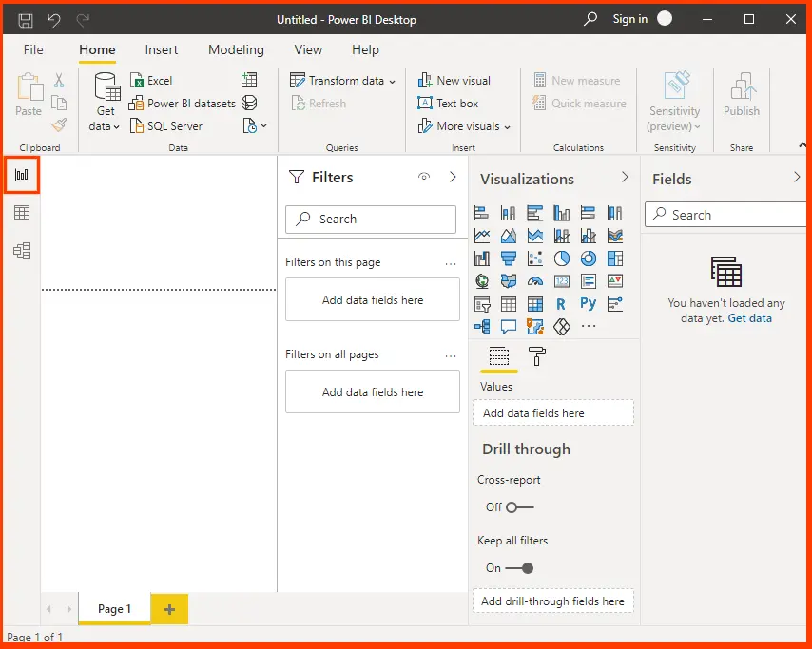Open the File menu
The height and width of the screenshot is (649, 812).
[33, 49]
